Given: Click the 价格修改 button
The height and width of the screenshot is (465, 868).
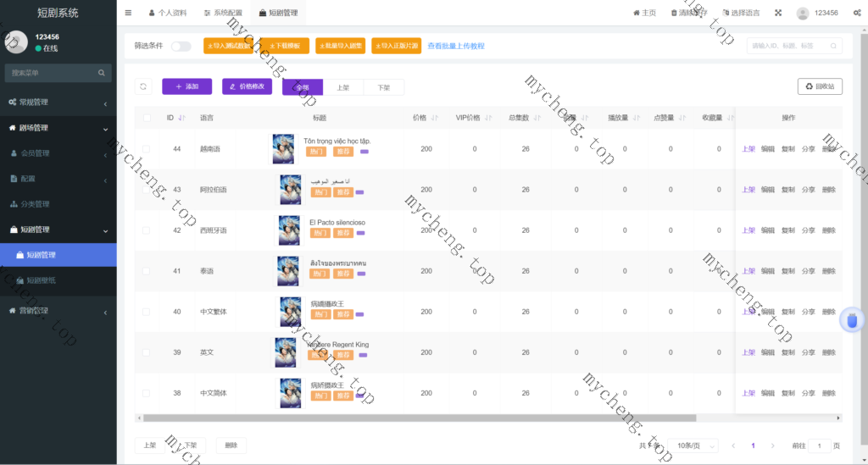Looking at the screenshot, I should (247, 86).
